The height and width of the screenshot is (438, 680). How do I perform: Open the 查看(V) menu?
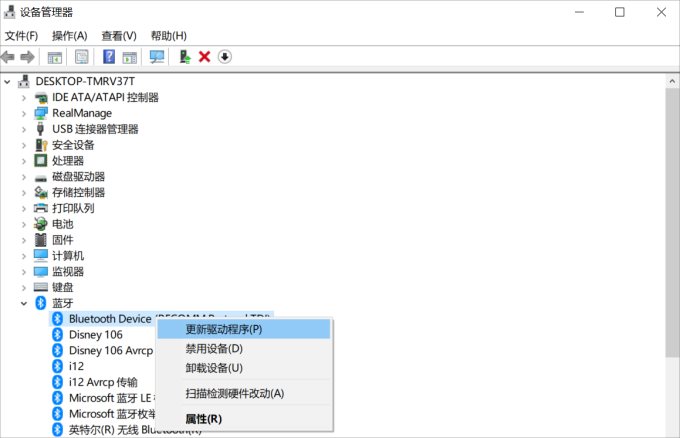coord(119,36)
